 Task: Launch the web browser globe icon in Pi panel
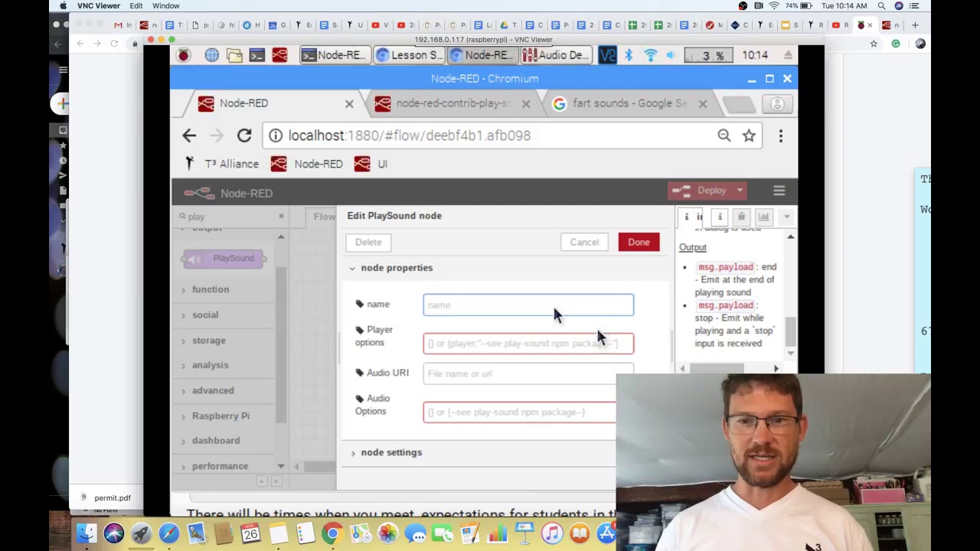[x=211, y=55]
